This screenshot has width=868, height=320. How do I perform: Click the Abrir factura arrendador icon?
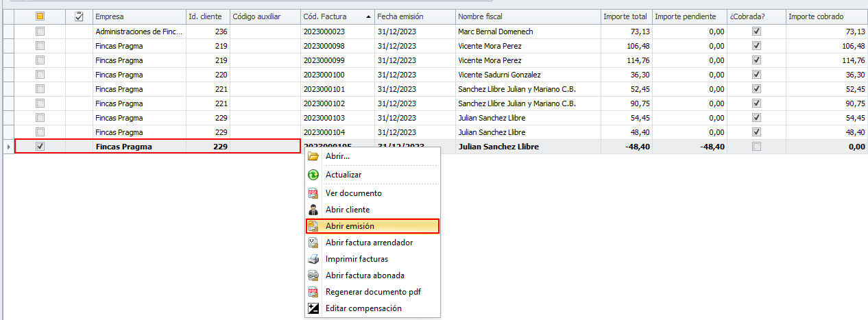(313, 243)
